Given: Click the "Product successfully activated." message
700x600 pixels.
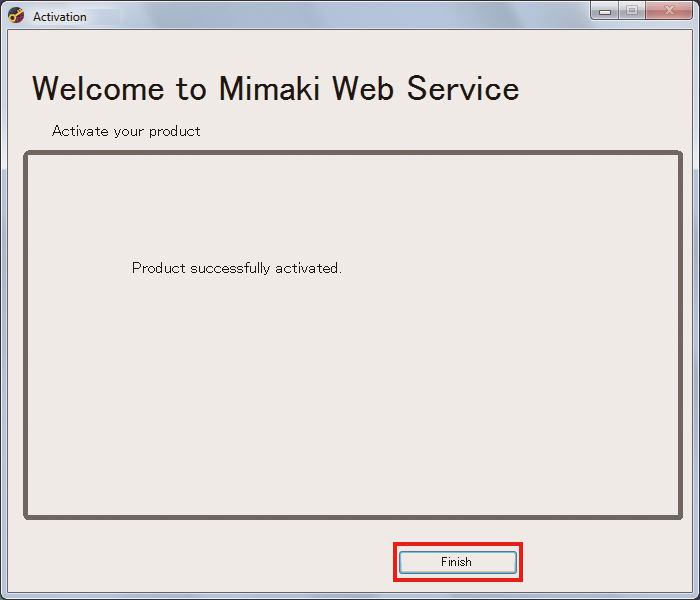Looking at the screenshot, I should (237, 268).
